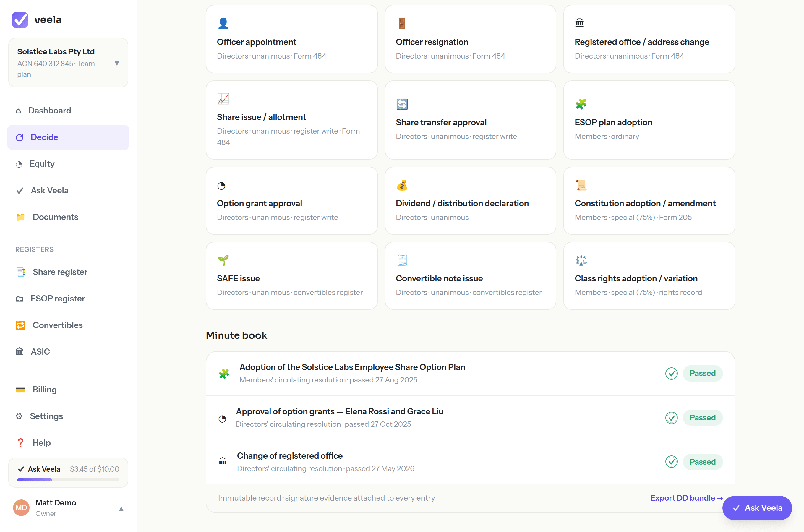Click the Dashboard home icon
This screenshot has width=804, height=532.
[x=18, y=111]
